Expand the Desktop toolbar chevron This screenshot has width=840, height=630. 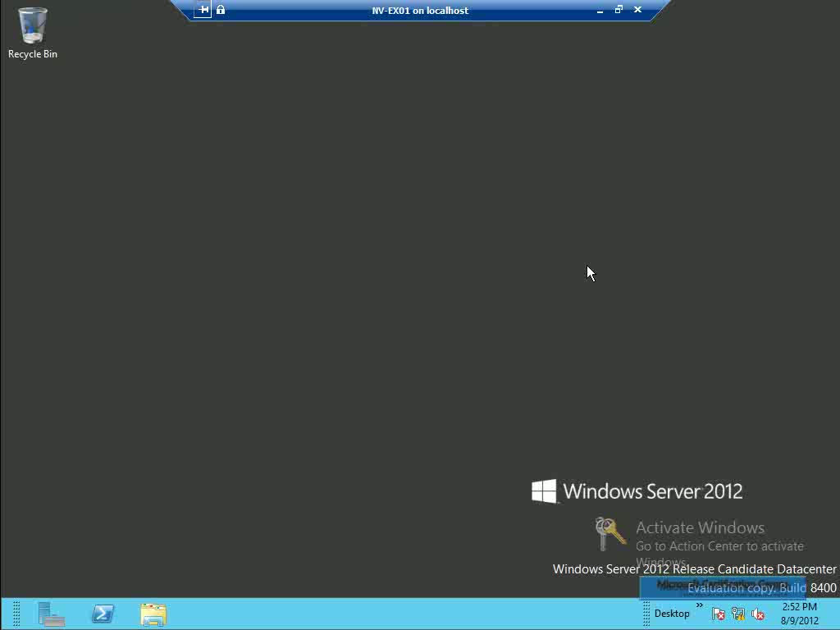pos(699,605)
